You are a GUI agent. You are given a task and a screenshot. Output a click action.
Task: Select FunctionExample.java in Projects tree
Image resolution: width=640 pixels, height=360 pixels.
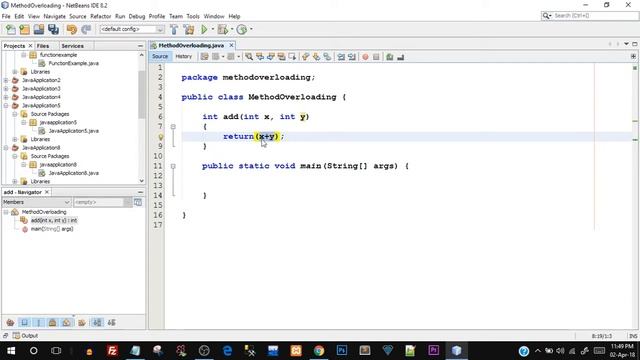(x=73, y=63)
